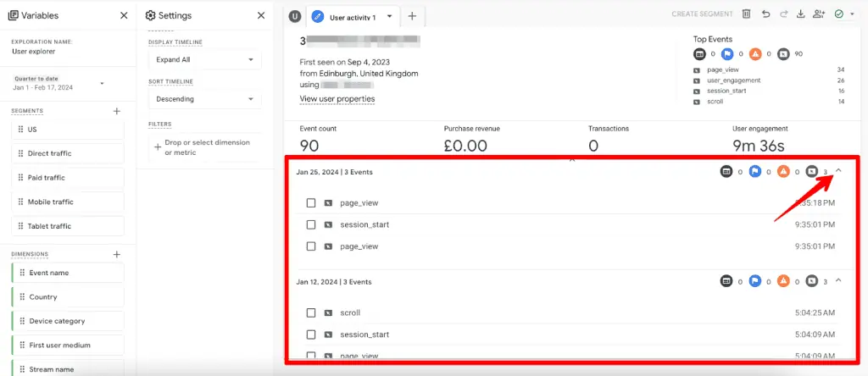The height and width of the screenshot is (376, 868).
Task: Undo the last change
Action: click(x=765, y=14)
